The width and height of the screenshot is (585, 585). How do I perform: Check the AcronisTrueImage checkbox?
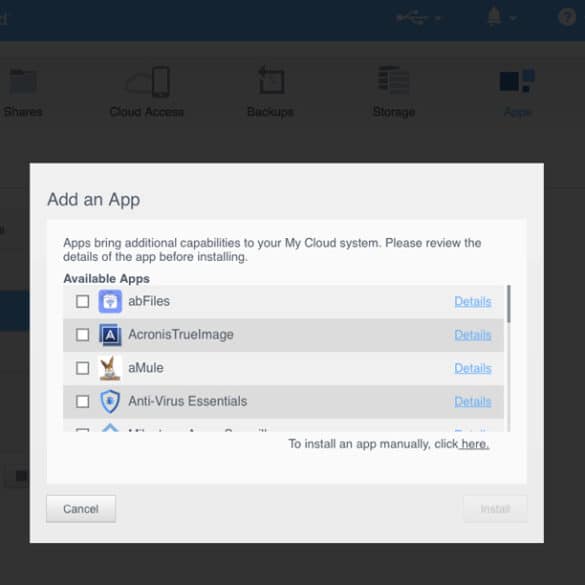(x=82, y=335)
